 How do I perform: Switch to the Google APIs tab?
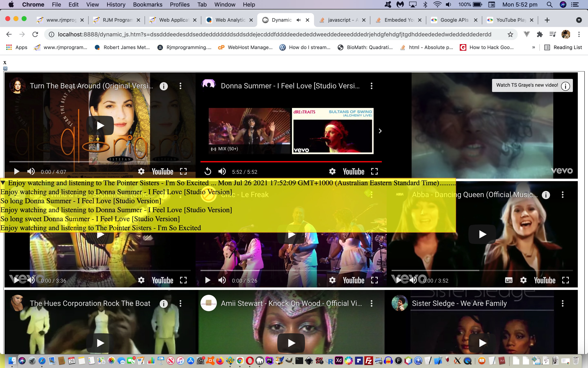tap(454, 20)
